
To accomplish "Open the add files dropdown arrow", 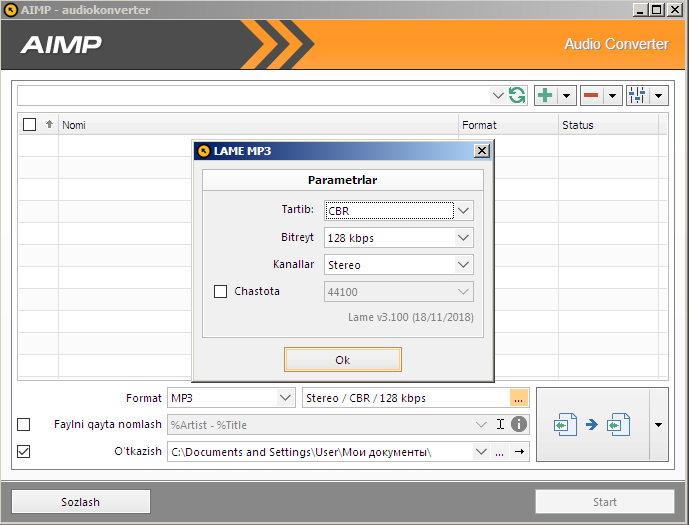I will (x=567, y=95).
